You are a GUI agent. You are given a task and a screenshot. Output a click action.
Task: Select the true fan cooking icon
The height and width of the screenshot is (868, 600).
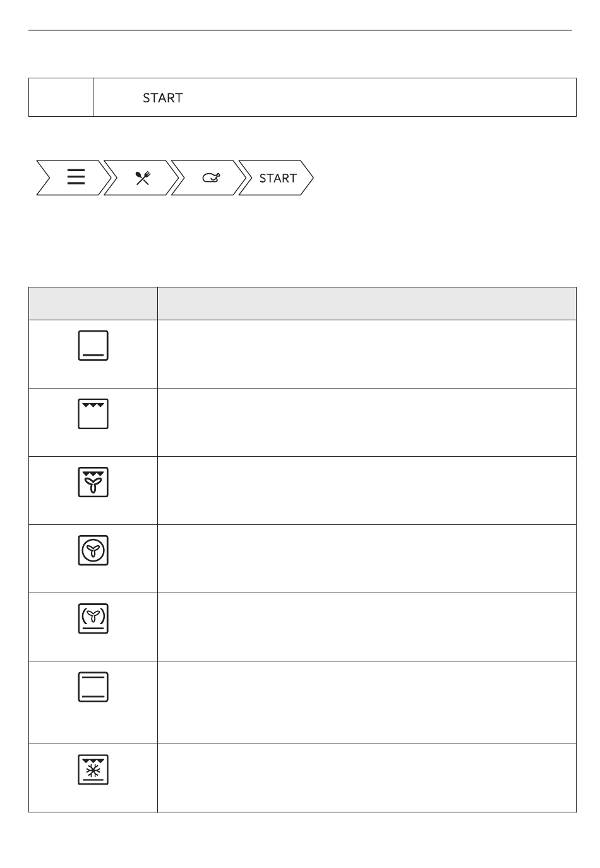point(93,550)
